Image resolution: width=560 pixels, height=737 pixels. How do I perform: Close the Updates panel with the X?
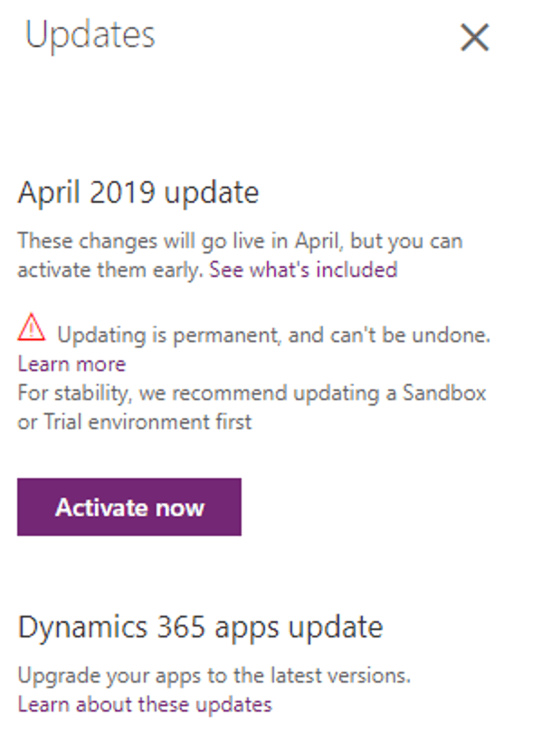coord(474,38)
